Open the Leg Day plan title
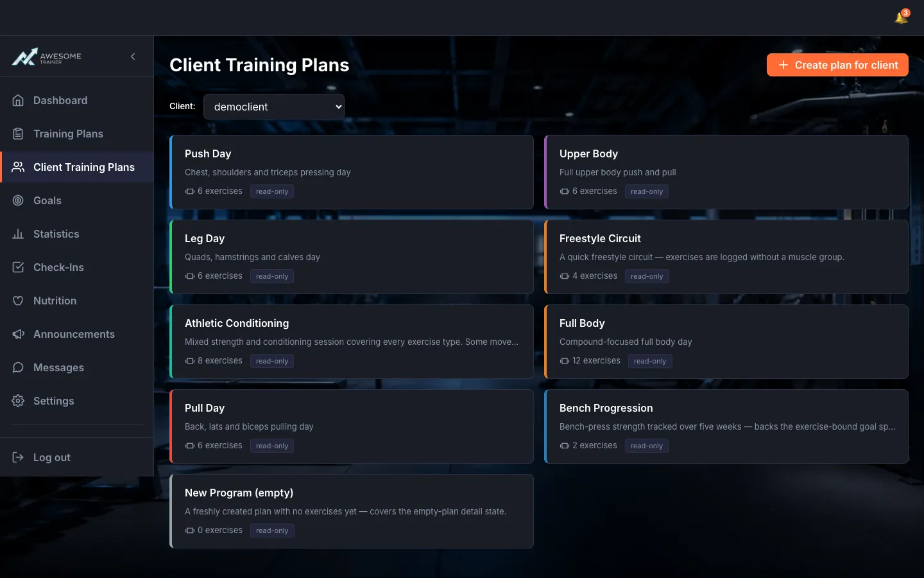This screenshot has height=578, width=924. coord(205,238)
